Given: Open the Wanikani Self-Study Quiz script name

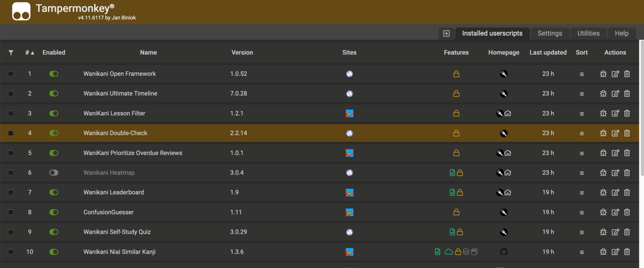Looking at the screenshot, I should tap(117, 232).
